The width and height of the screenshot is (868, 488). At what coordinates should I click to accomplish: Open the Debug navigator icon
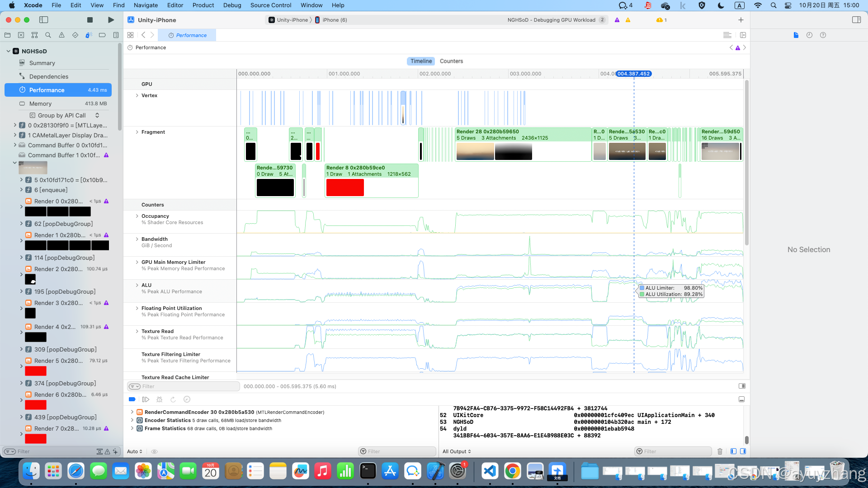[x=89, y=35]
